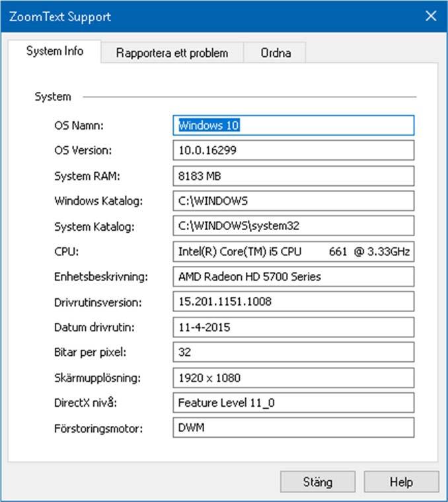Click the OS Version: label
This screenshot has width=448, height=502.
tap(83, 150)
